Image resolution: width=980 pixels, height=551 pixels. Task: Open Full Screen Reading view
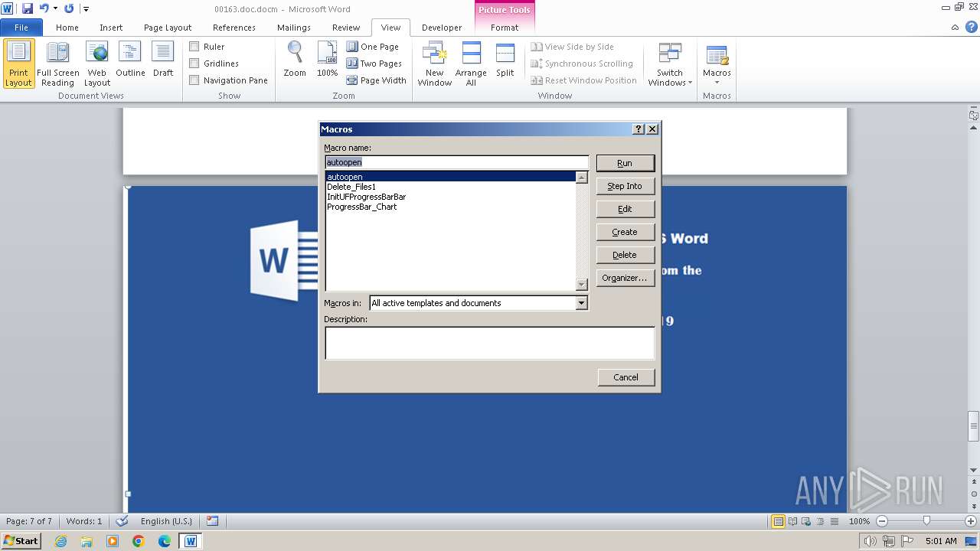[x=57, y=64]
